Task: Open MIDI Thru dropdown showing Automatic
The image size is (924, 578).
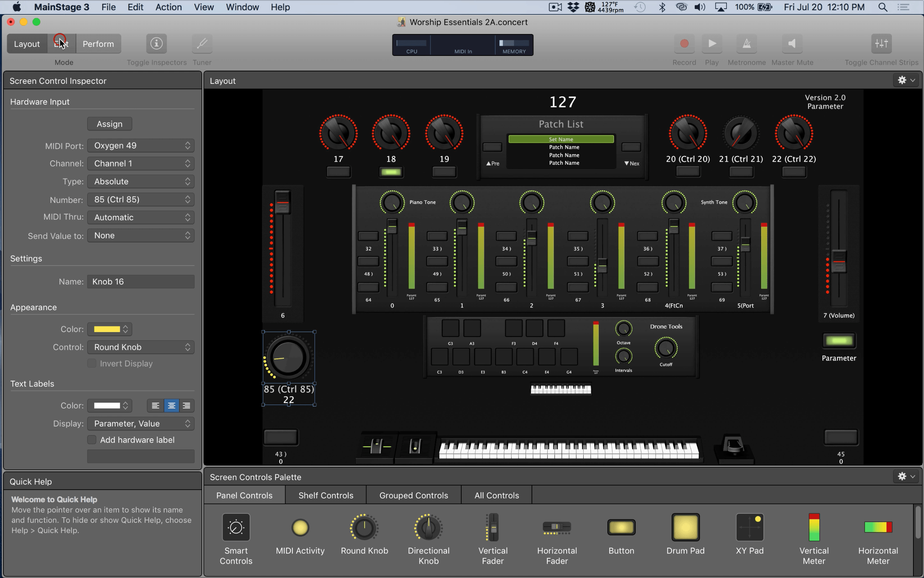Action: (141, 217)
